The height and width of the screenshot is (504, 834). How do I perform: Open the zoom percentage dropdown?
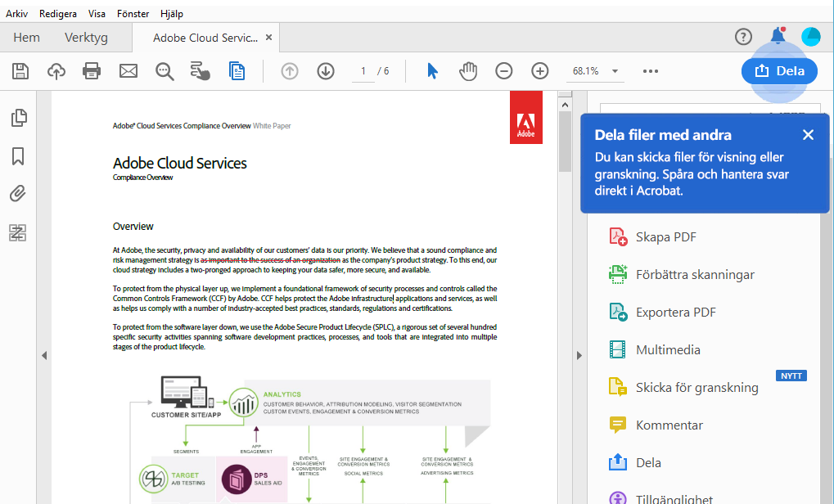(595, 71)
